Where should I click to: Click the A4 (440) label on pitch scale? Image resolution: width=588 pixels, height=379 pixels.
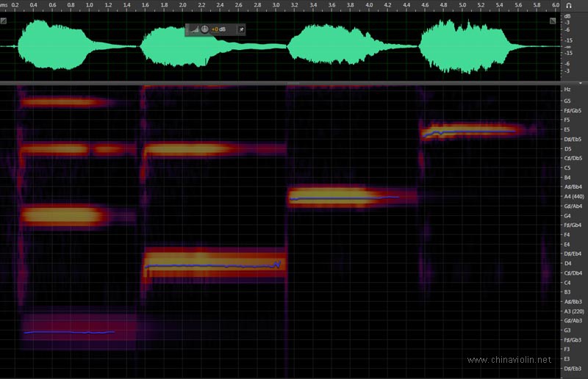[x=573, y=197]
